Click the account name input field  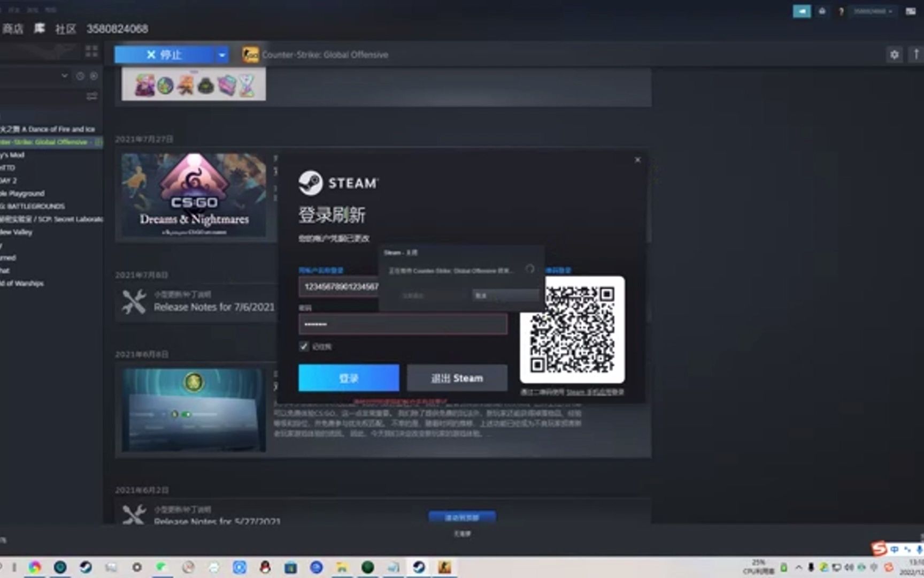tap(339, 287)
